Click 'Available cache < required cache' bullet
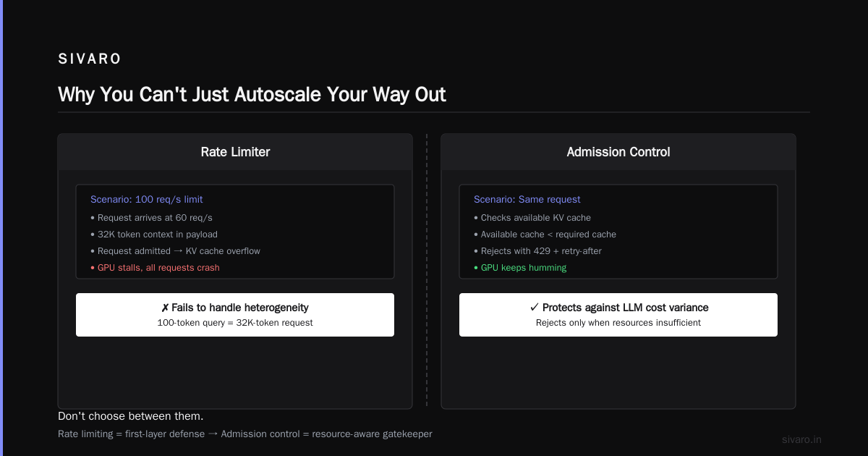Viewport: 868px width, 456px height. pos(545,235)
